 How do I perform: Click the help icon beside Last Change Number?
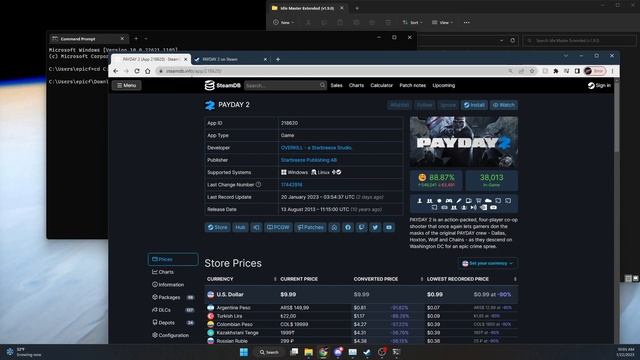[258, 184]
